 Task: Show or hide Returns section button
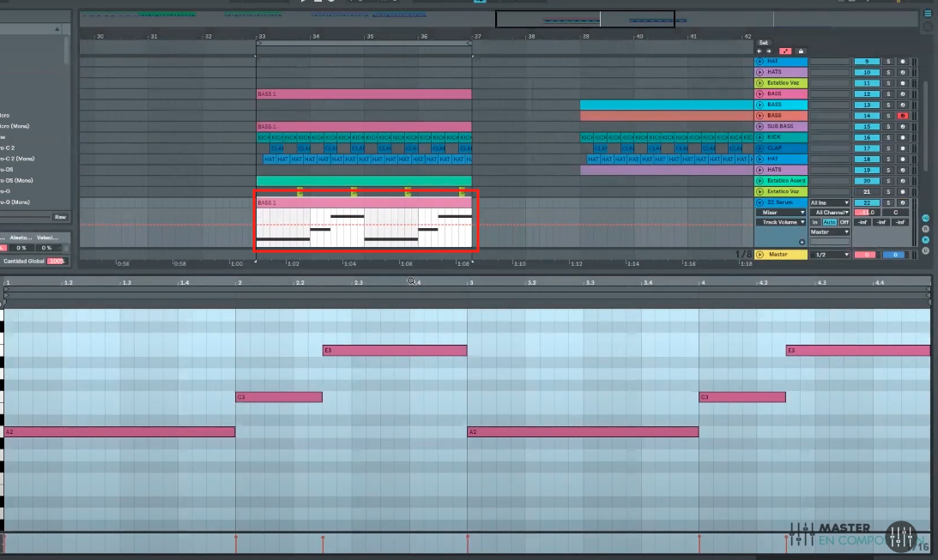(x=925, y=229)
